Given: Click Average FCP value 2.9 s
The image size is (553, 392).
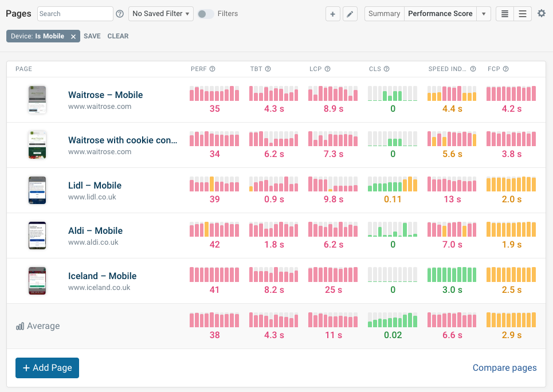Looking at the screenshot, I should tap(511, 335).
